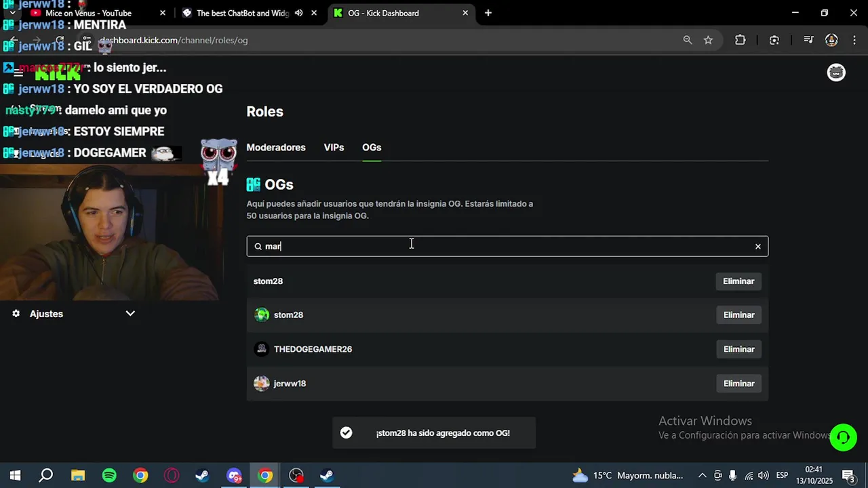The width and height of the screenshot is (868, 488).
Task: Open the weather widget showing 15°C
Action: 627,475
